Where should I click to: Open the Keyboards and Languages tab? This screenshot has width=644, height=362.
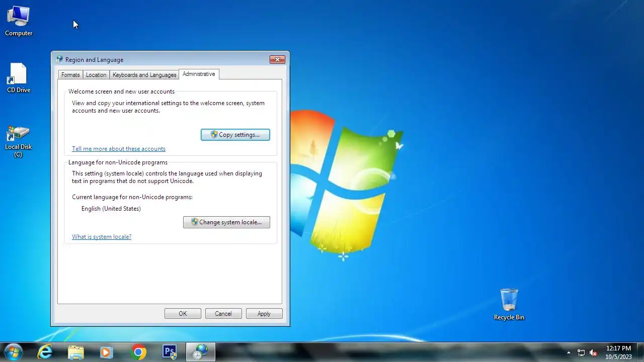[x=144, y=75]
